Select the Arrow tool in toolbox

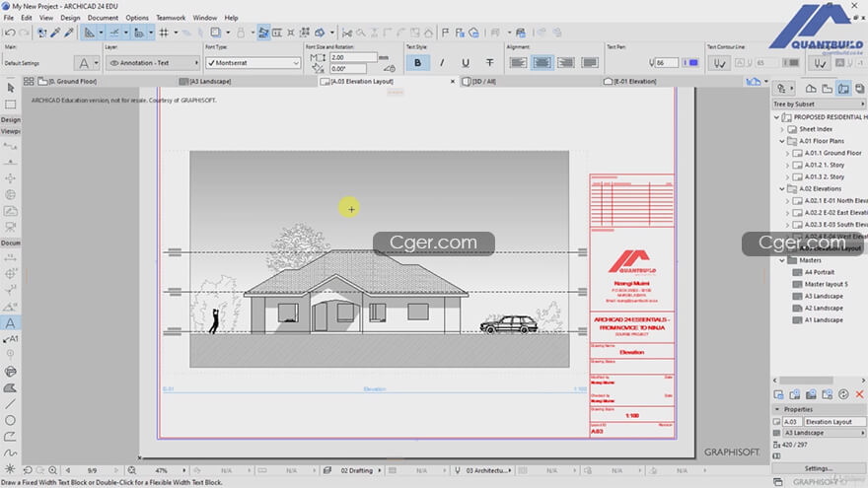click(10, 88)
